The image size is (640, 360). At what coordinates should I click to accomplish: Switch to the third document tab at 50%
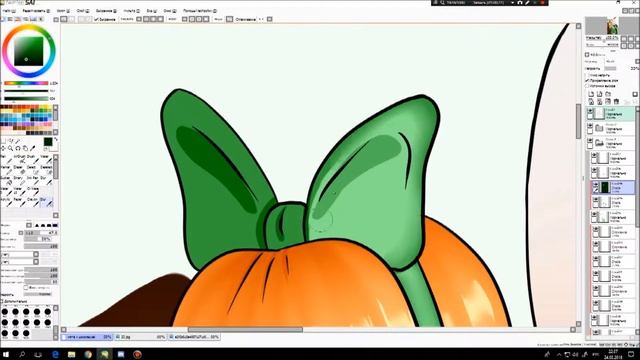click(x=195, y=337)
